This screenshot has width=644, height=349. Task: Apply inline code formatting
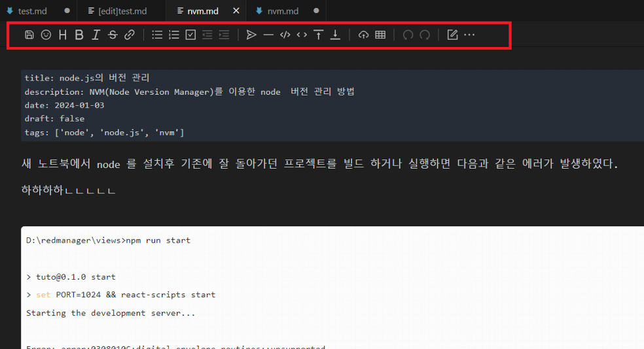[302, 35]
